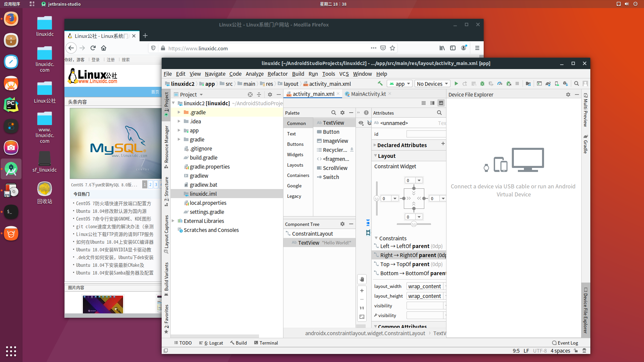Expand the Declared Attributes section
Image resolution: width=644 pixels, height=362 pixels.
375,145
